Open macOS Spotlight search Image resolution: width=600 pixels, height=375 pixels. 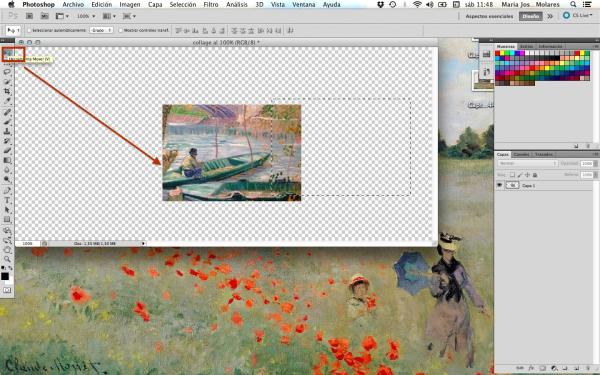pyautogui.click(x=573, y=5)
